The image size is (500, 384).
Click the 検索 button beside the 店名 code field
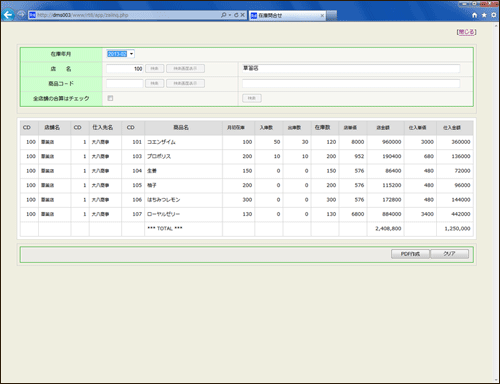(x=154, y=69)
